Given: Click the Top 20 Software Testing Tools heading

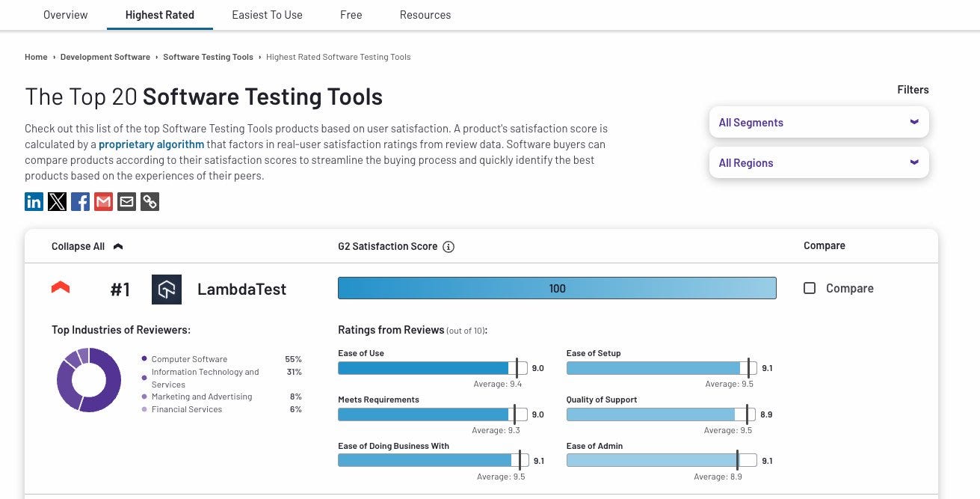Looking at the screenshot, I should click(204, 97).
